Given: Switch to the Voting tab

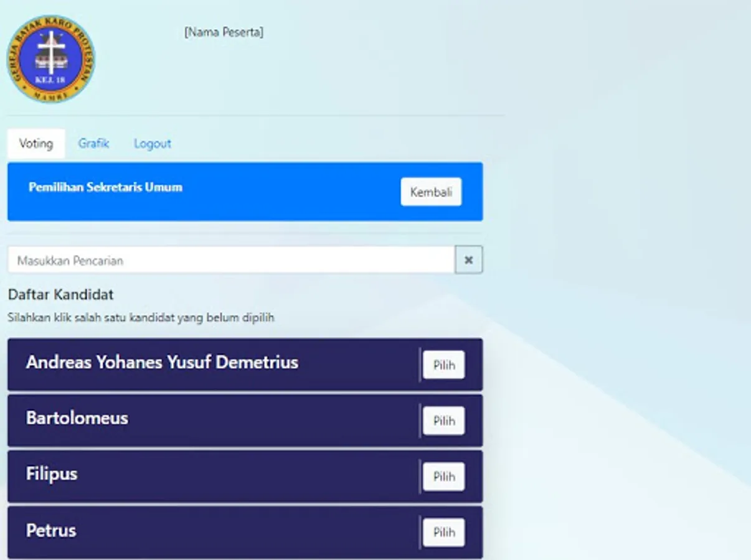Looking at the screenshot, I should click(x=36, y=144).
